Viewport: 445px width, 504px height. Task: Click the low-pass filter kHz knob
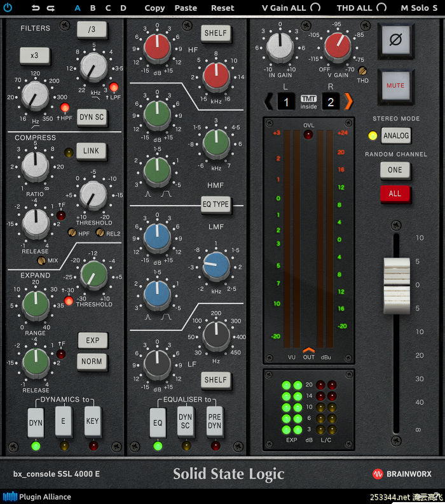click(93, 67)
